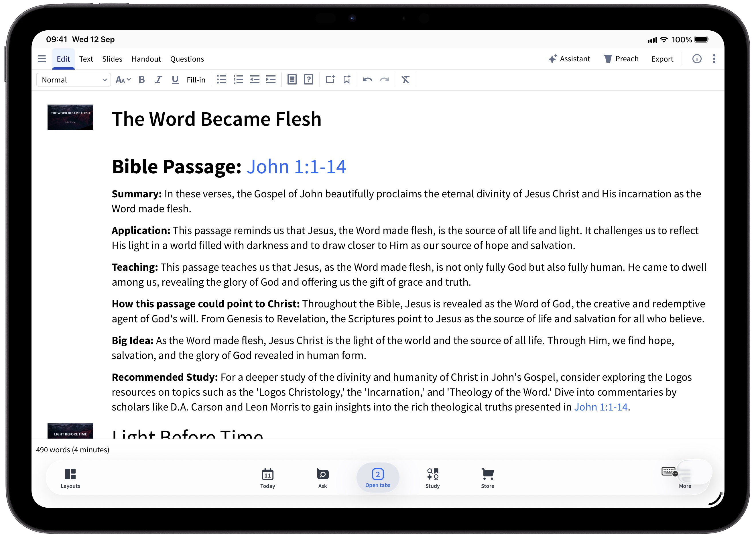Select the Light Before Time slide thumbnail
The image size is (756, 538).
[x=70, y=431]
